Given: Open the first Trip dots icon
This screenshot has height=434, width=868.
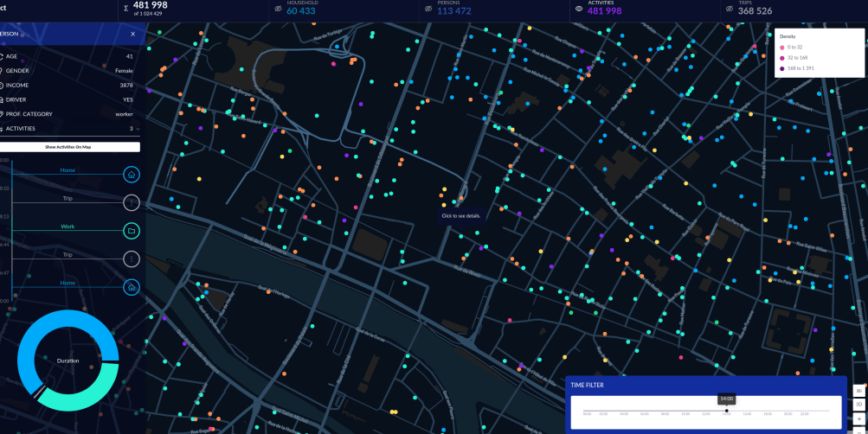Looking at the screenshot, I should pyautogui.click(x=132, y=203).
